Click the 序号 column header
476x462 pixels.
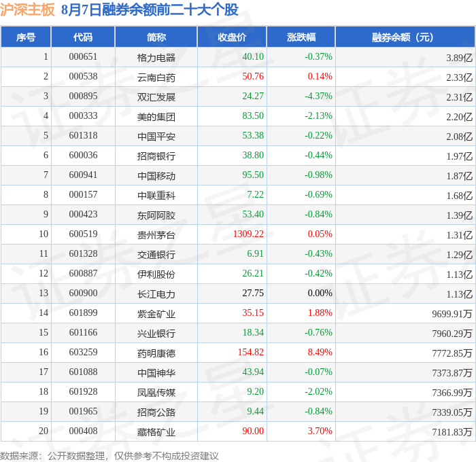(26, 37)
